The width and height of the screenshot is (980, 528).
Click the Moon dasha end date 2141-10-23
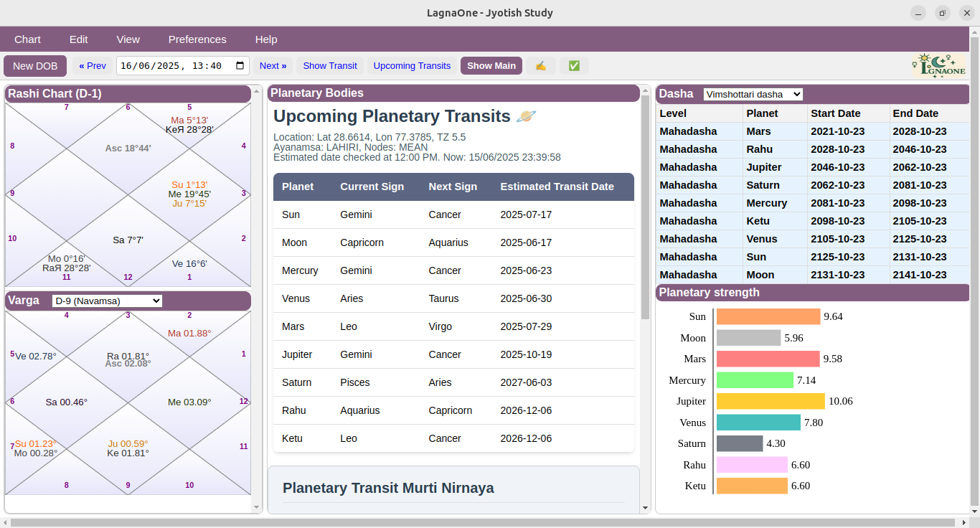(x=920, y=275)
